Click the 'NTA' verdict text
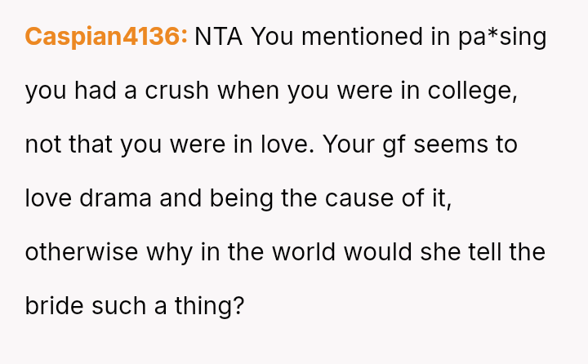 pos(218,37)
